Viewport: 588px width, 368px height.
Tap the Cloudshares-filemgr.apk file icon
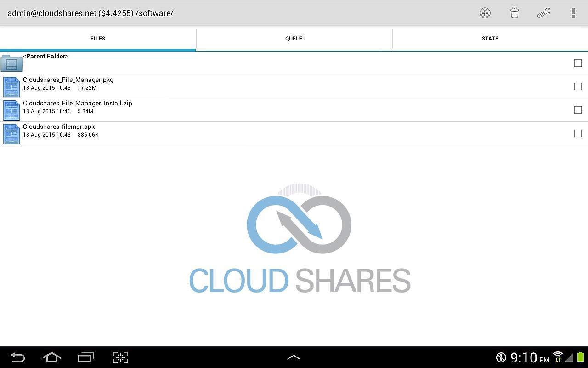(x=11, y=133)
